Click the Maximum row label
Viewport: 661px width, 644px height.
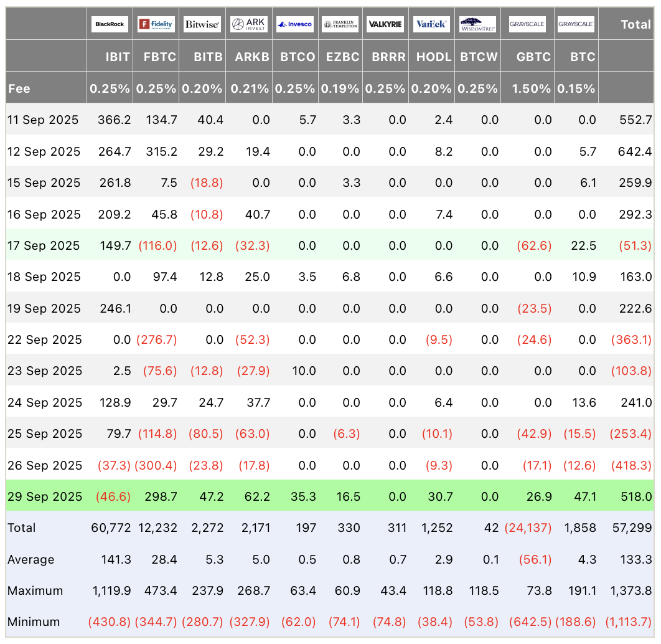click(35, 590)
